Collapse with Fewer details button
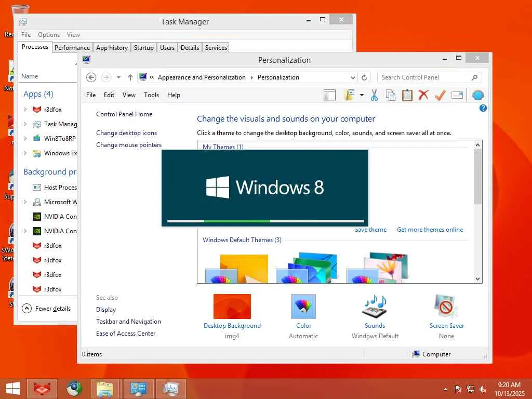This screenshot has height=399, width=532. (x=46, y=309)
